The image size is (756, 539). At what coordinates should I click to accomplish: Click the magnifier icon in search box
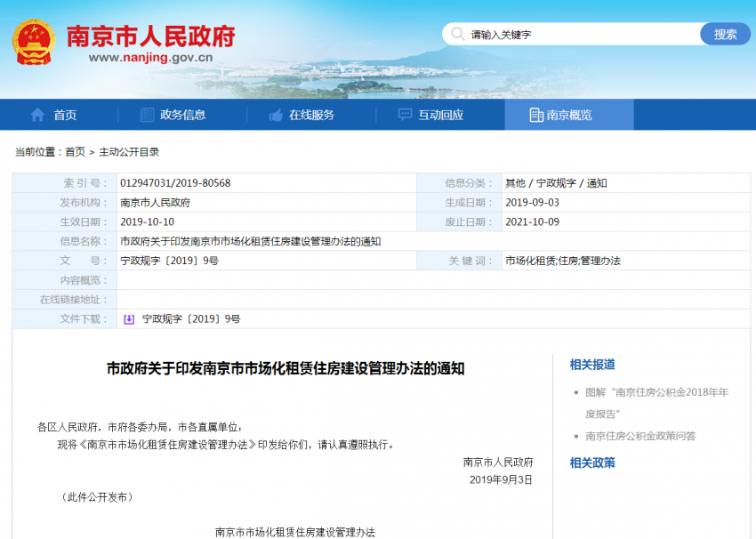(x=457, y=35)
